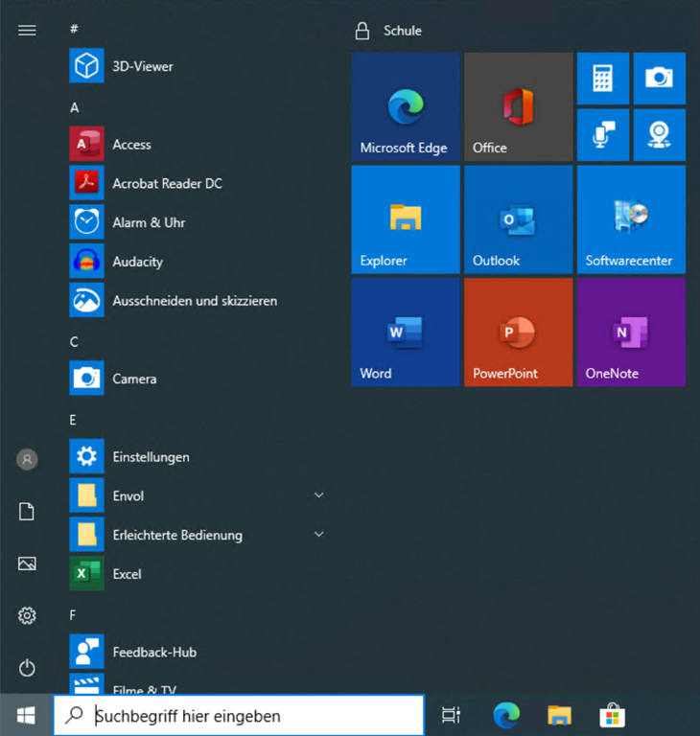Open the small Calculator tile

(x=602, y=79)
